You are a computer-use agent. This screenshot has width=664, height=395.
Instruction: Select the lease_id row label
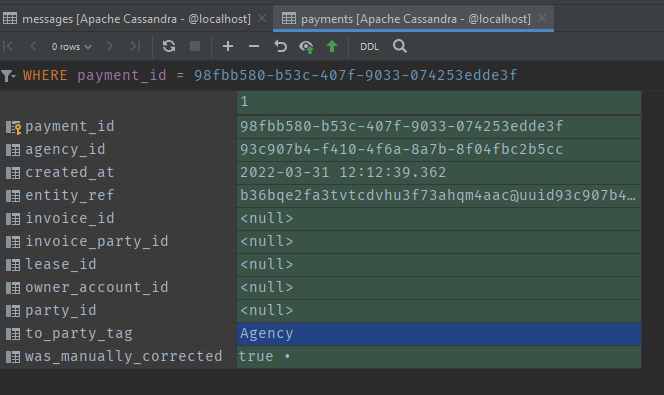(61, 264)
